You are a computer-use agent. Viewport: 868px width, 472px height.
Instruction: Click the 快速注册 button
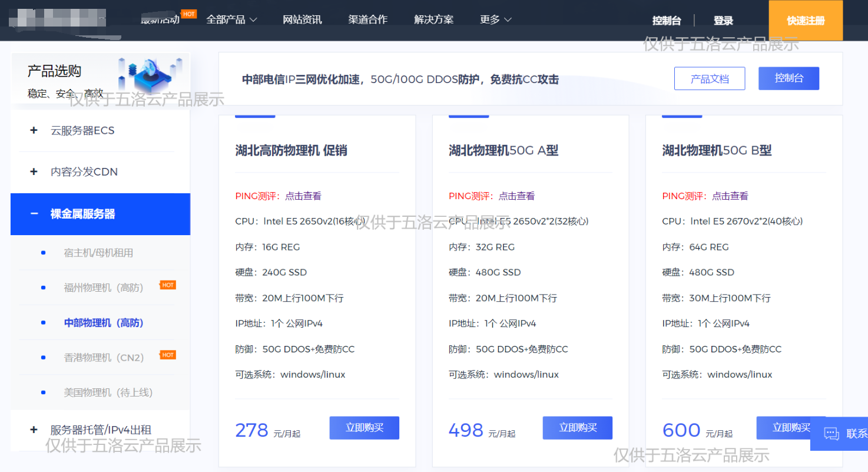pos(805,19)
